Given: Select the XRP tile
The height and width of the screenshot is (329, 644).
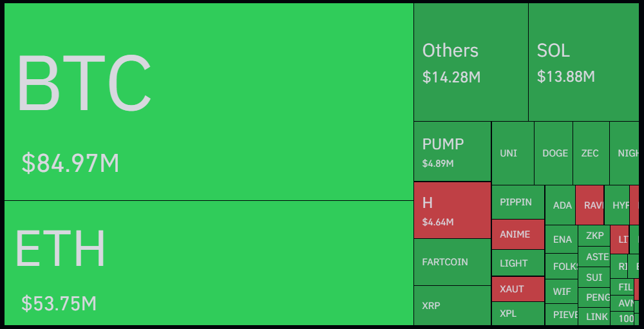Looking at the screenshot, I should tap(452, 305).
